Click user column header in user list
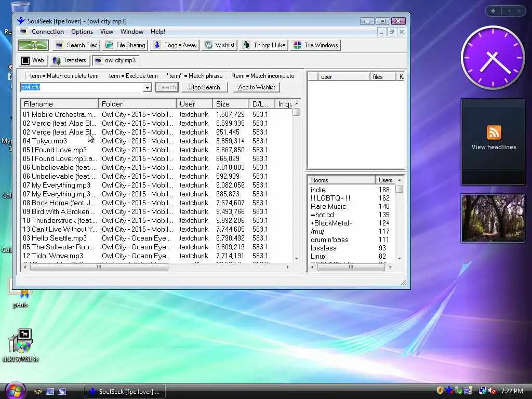532x399 pixels. coord(344,77)
